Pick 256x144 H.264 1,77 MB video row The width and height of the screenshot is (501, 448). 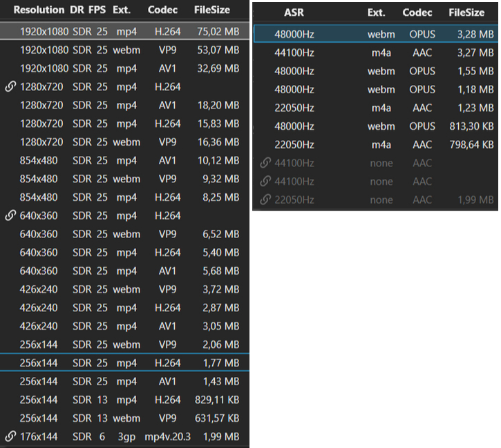click(124, 363)
